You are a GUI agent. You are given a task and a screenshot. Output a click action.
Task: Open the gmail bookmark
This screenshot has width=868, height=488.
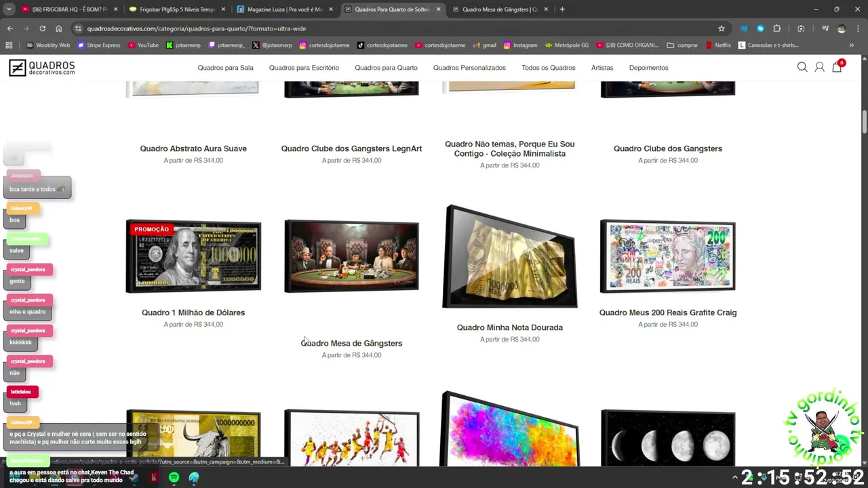click(x=484, y=45)
